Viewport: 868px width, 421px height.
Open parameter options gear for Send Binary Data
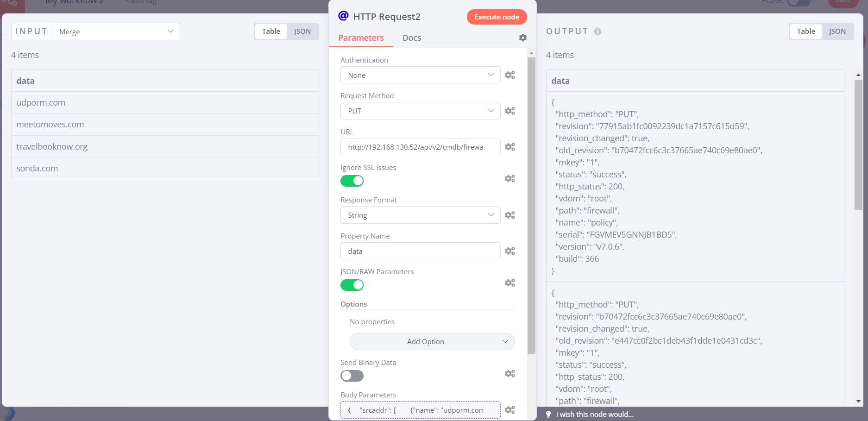tap(510, 374)
